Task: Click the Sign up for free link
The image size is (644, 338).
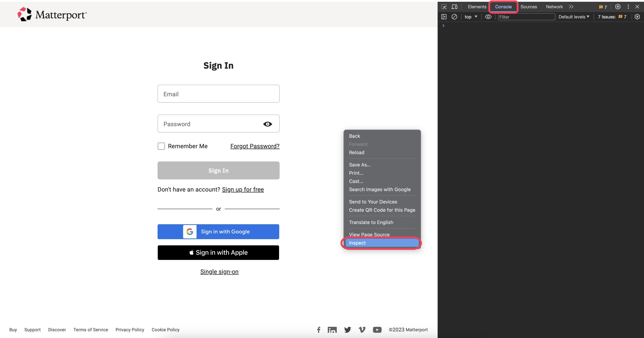Action: pos(243,189)
